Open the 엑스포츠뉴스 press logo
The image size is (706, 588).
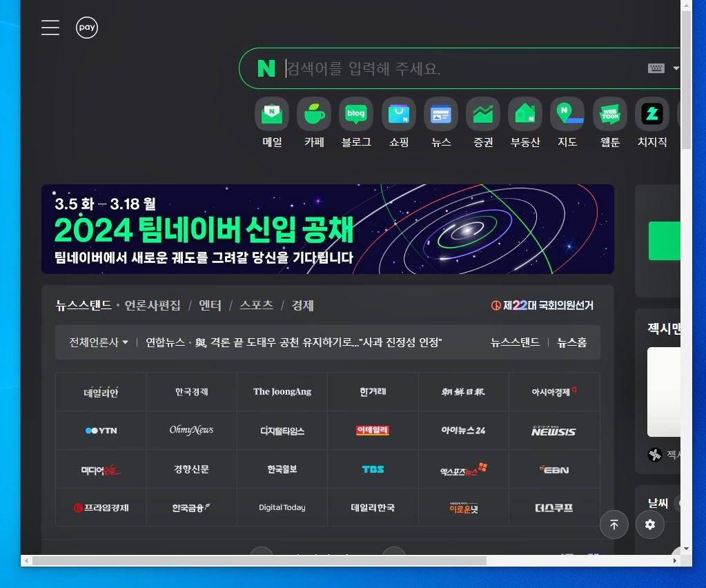[x=463, y=469]
